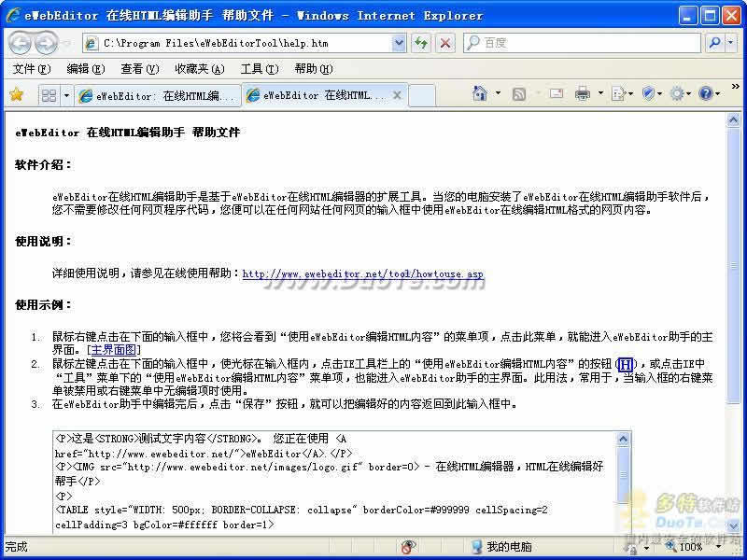
Task: Go to the home page via Home icon
Action: 480,93
